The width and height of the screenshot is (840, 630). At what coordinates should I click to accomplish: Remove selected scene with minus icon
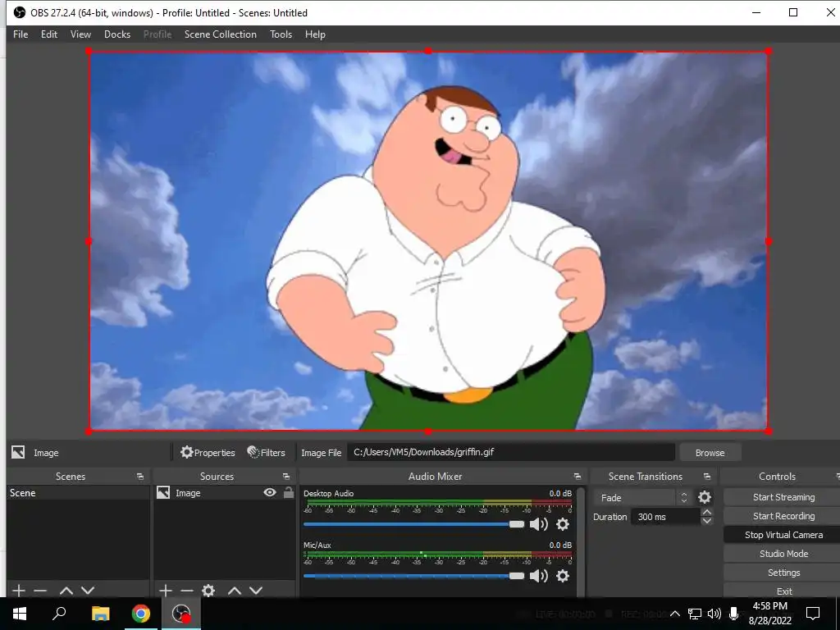(x=40, y=591)
